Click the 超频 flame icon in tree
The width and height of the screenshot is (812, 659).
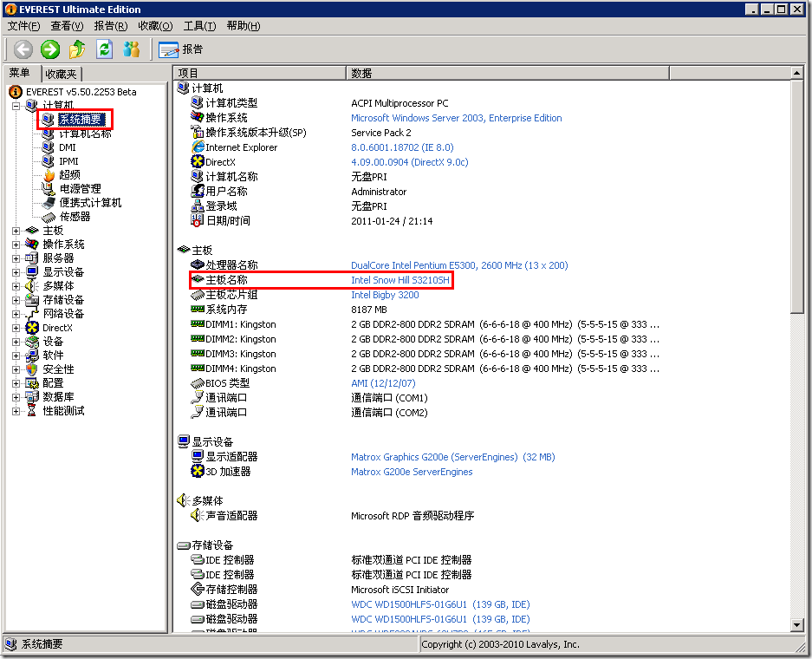pos(49,175)
